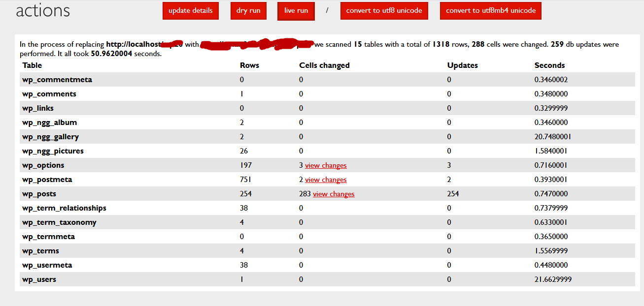
Task: Click the Seconds column header
Action: coord(549,65)
